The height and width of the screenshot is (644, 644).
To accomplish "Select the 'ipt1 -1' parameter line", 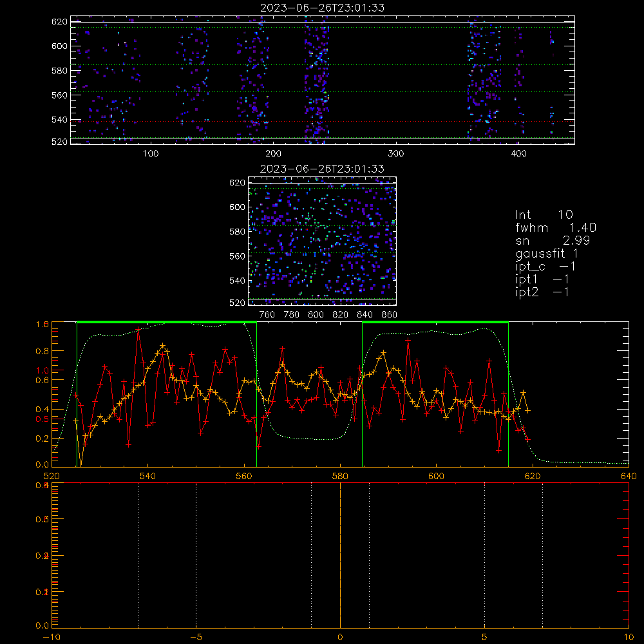I will click(x=542, y=279).
